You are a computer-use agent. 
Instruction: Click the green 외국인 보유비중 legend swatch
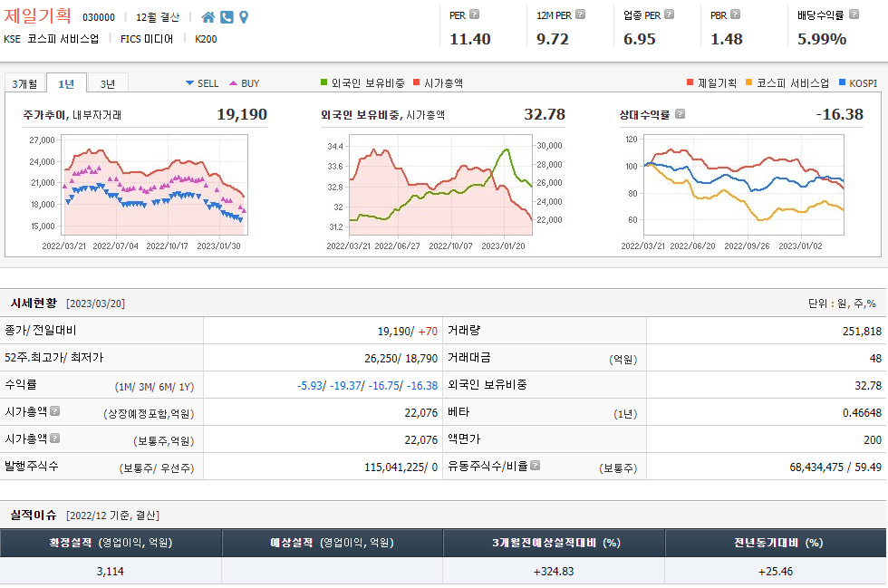(324, 82)
